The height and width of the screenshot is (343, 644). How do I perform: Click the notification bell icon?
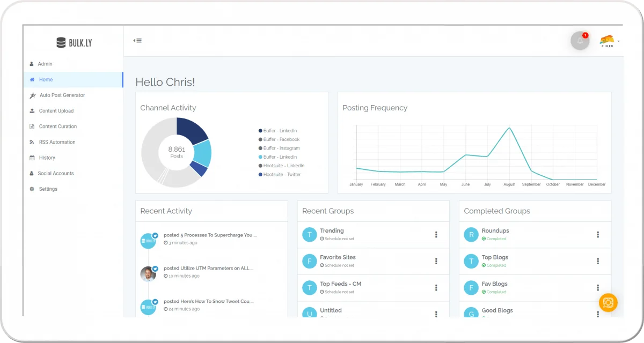click(580, 41)
